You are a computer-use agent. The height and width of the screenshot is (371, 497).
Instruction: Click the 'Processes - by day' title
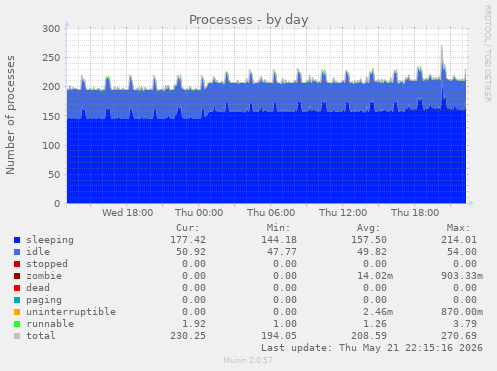pos(248,20)
